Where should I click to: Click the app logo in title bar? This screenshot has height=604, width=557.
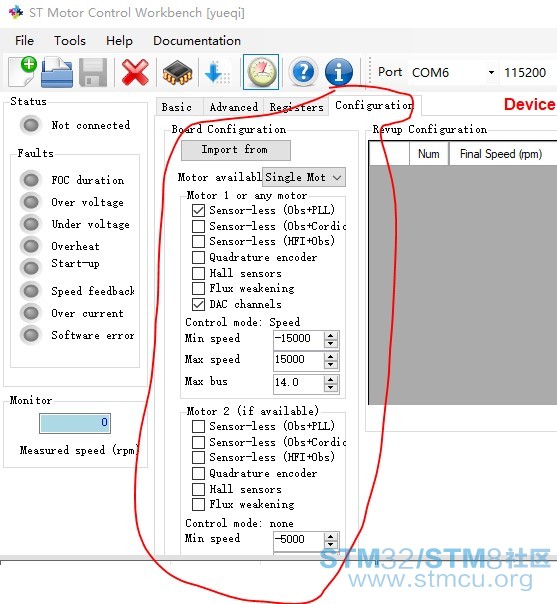[16, 12]
